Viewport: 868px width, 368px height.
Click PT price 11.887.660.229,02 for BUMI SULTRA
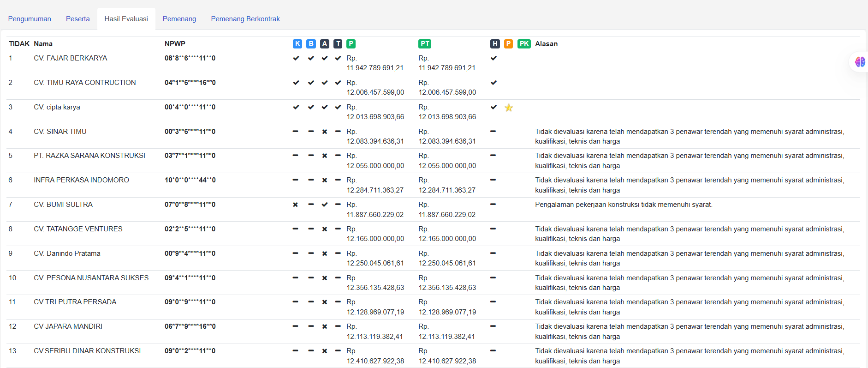point(447,215)
